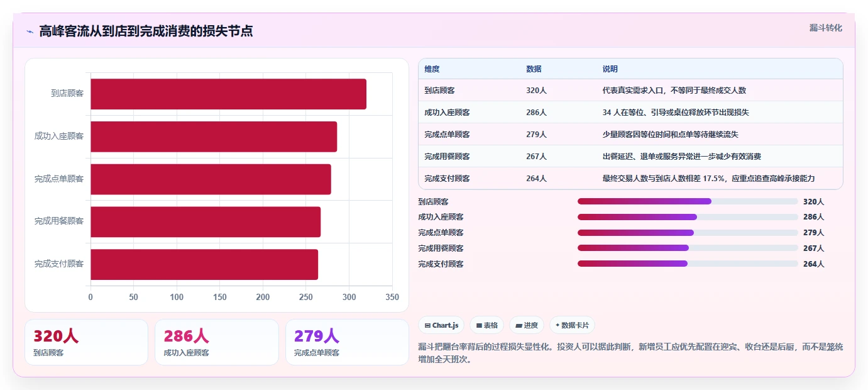This screenshot has height=390, width=868.
Task: Click the 完成用餐顾客 chart axis label
Action: click(x=59, y=221)
